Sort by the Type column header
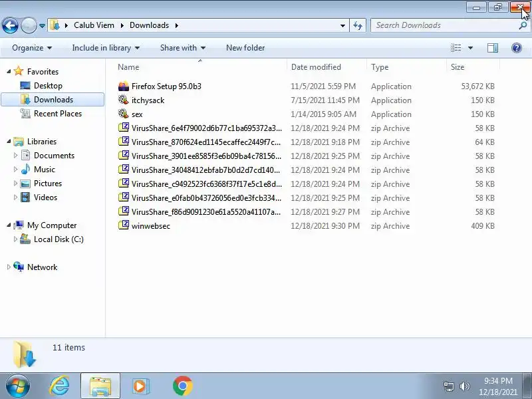This screenshot has height=399, width=532. point(380,67)
